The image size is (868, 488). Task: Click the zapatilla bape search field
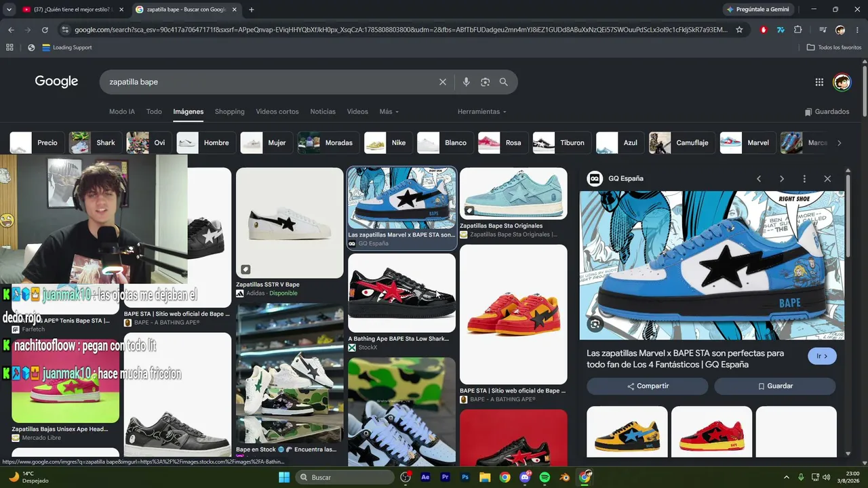point(271,82)
